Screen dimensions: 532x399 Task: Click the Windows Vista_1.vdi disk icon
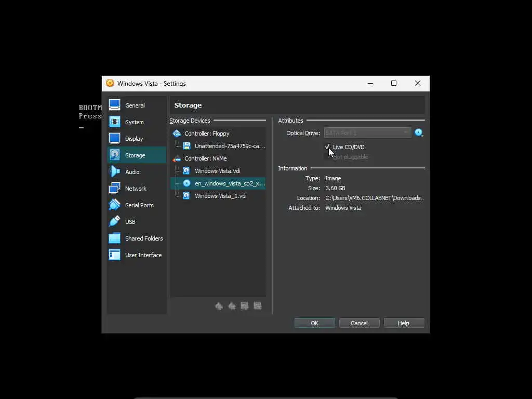pos(187,196)
